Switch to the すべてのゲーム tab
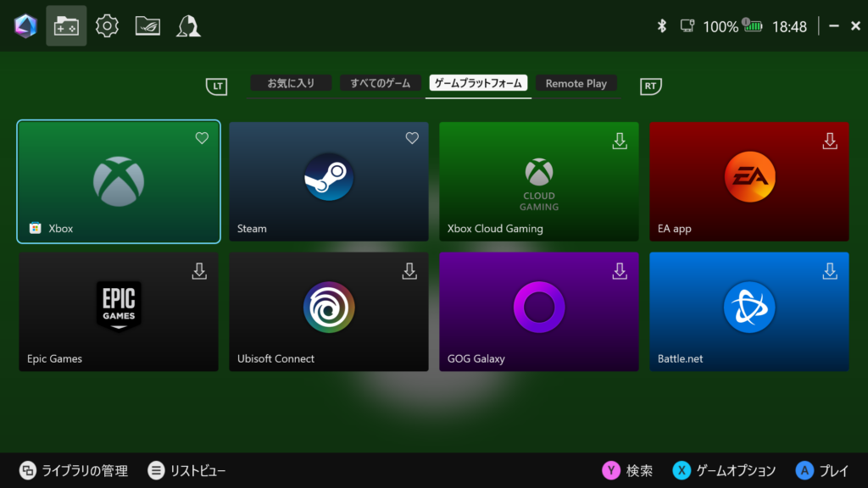This screenshot has height=488, width=868. (380, 83)
